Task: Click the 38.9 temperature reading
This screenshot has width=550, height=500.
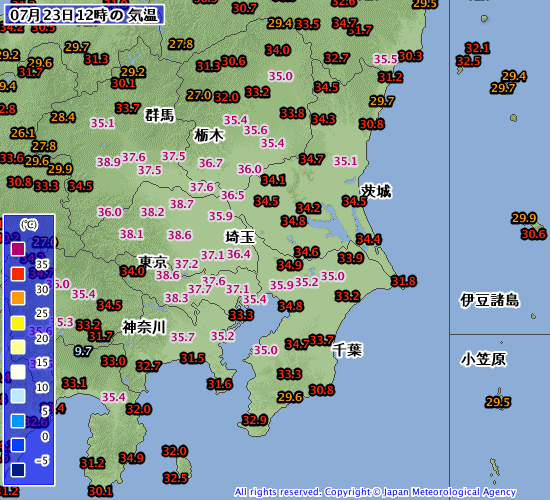Action: pos(109,162)
